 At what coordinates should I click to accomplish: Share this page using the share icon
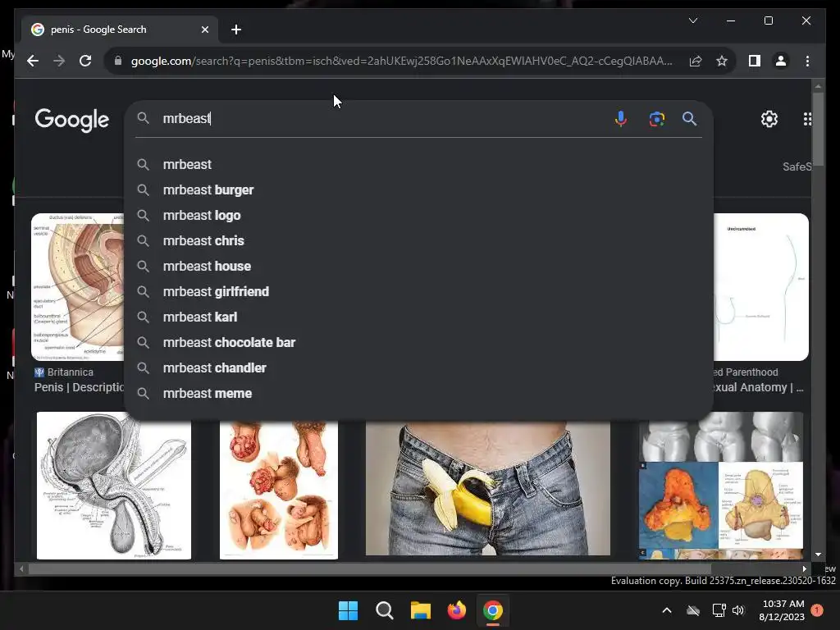pos(696,61)
